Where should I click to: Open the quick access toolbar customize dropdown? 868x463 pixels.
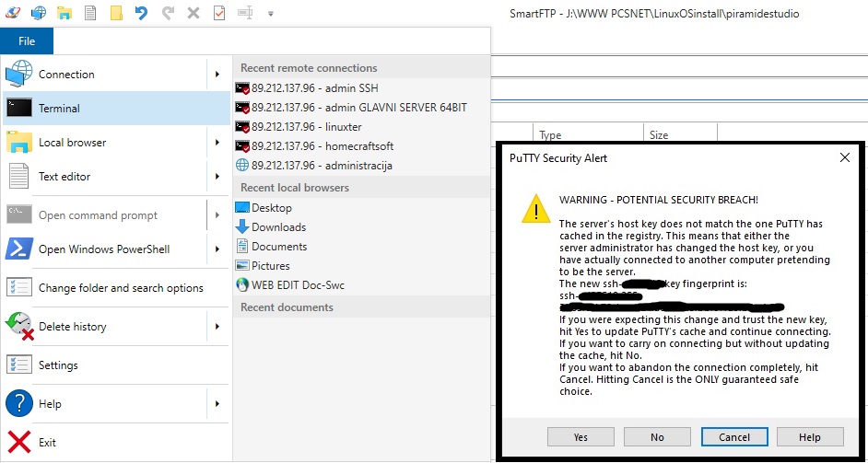(271, 13)
